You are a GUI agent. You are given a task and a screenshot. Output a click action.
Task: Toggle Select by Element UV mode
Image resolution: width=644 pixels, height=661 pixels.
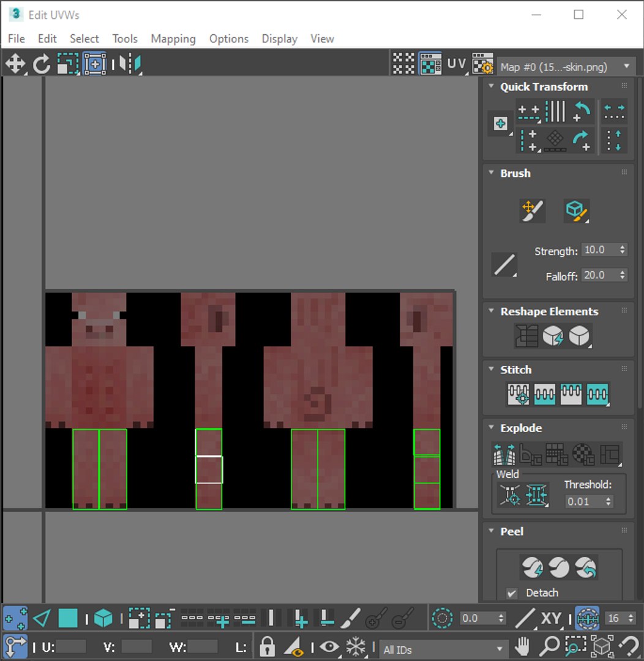103,618
